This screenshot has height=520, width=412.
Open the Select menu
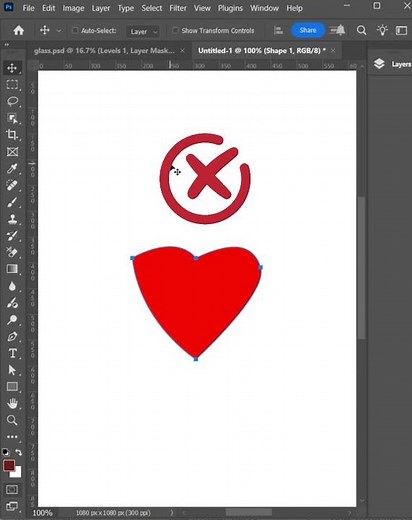click(x=152, y=8)
